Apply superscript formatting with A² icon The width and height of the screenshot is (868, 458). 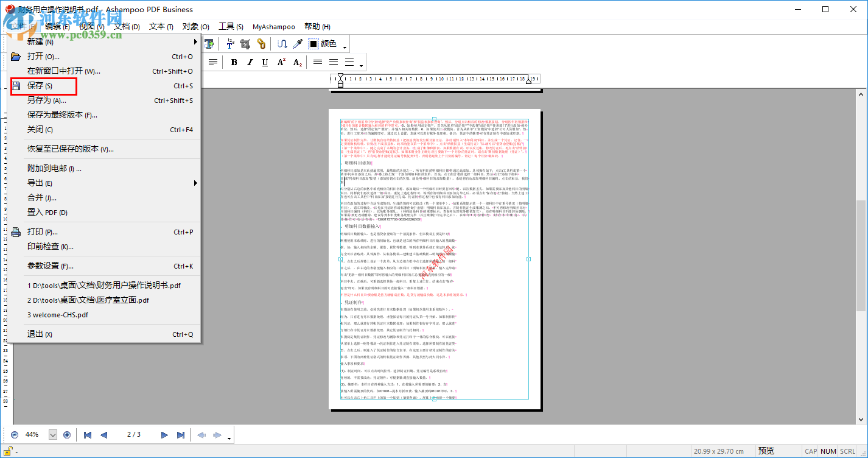pyautogui.click(x=281, y=62)
